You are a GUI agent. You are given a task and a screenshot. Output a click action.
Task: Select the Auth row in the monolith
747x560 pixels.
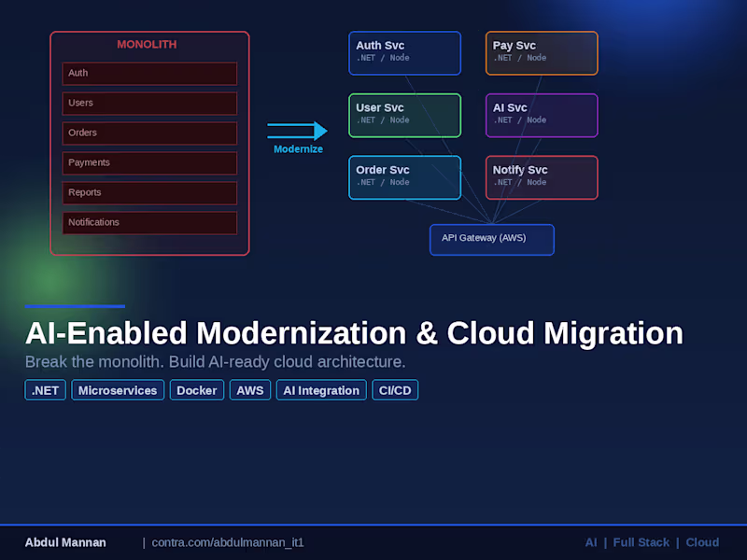tap(149, 74)
